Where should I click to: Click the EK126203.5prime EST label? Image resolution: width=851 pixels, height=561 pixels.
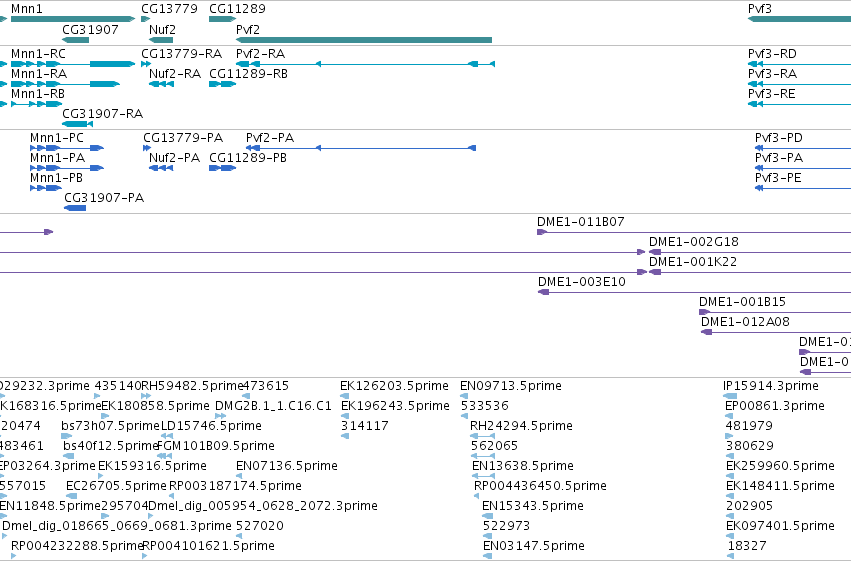coord(395,386)
